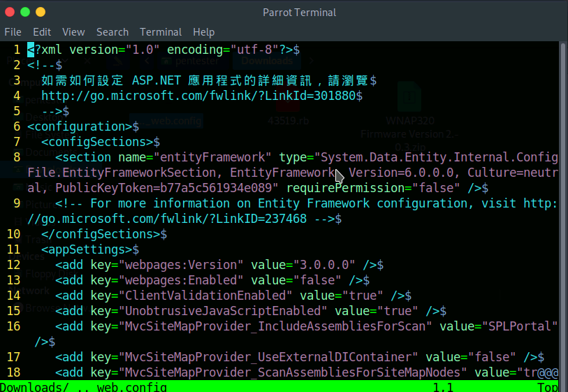Click line number 11 in the gutter
The height and width of the screenshot is (392, 568).
14,249
